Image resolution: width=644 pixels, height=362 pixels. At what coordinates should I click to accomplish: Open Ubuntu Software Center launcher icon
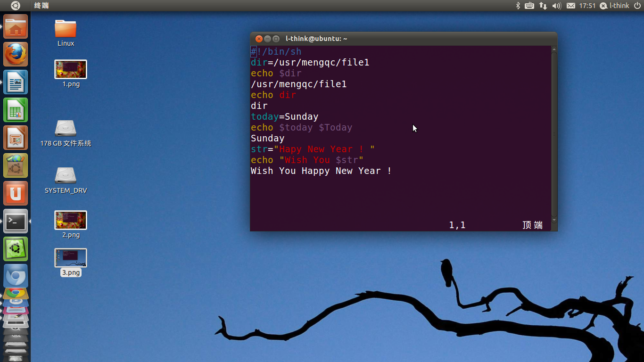(x=16, y=165)
